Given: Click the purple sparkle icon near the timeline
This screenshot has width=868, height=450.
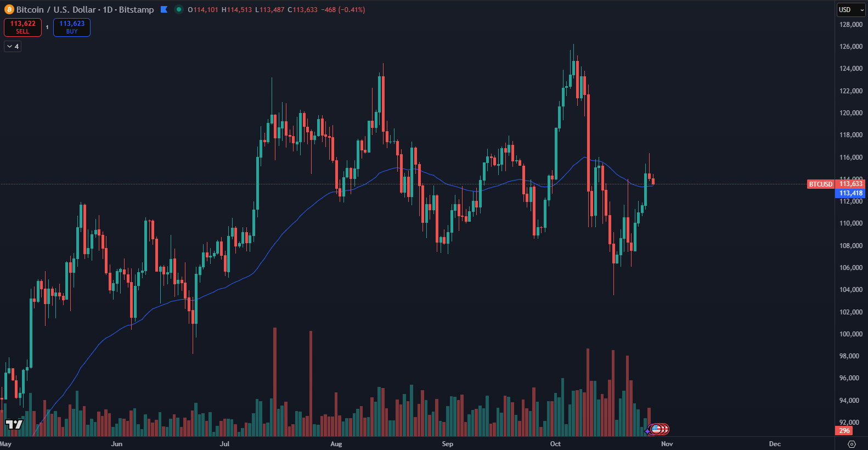Looking at the screenshot, I should [647, 431].
